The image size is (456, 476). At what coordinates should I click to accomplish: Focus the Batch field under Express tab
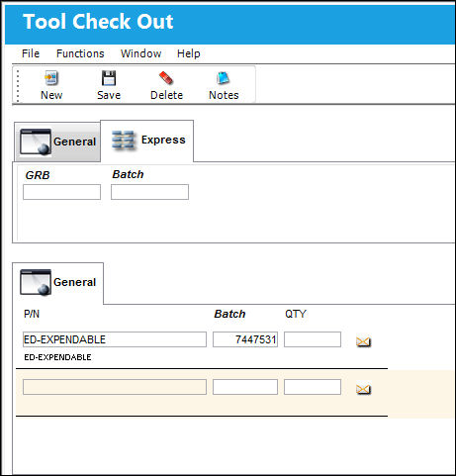(x=149, y=192)
